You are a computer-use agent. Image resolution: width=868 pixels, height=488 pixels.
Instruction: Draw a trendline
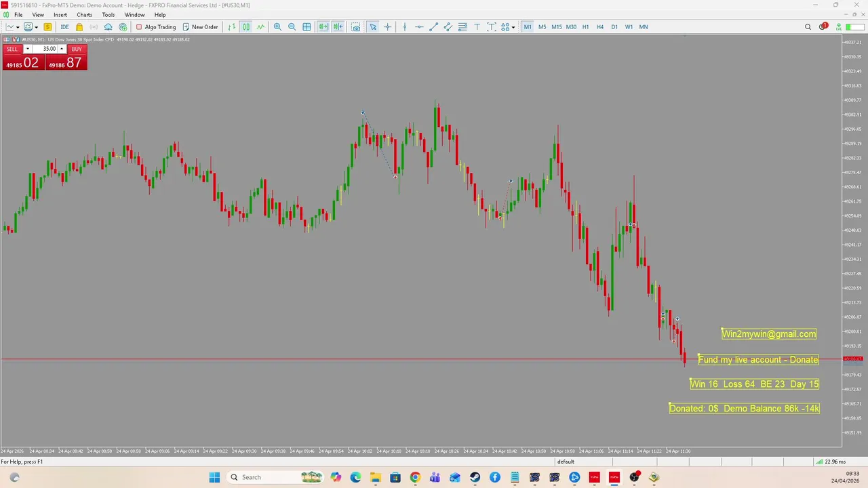pyautogui.click(x=434, y=27)
